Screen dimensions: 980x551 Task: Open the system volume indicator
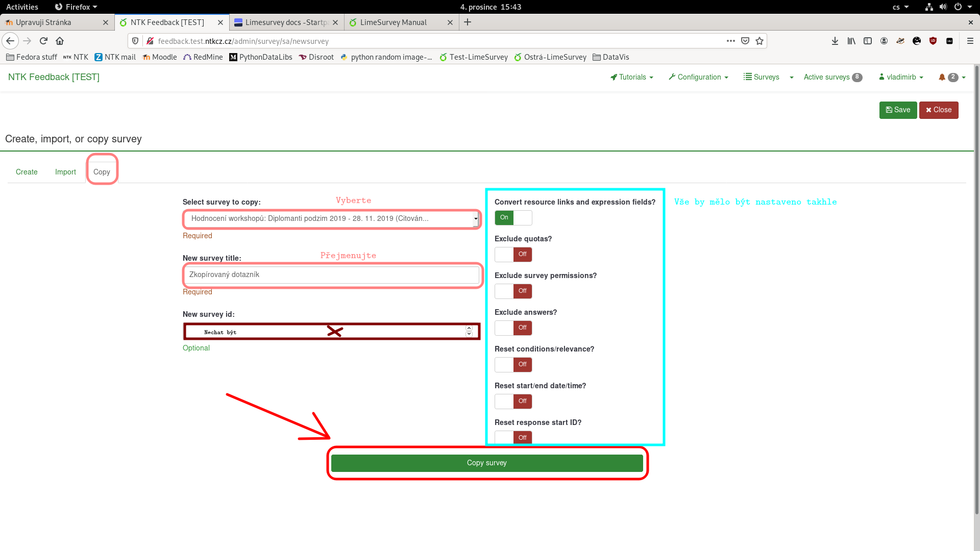point(943,7)
